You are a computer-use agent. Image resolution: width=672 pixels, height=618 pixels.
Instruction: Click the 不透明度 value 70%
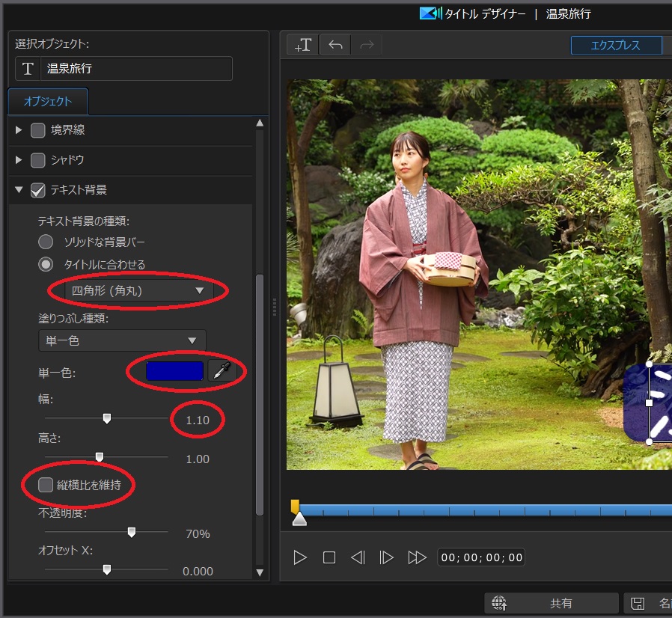pos(198,534)
